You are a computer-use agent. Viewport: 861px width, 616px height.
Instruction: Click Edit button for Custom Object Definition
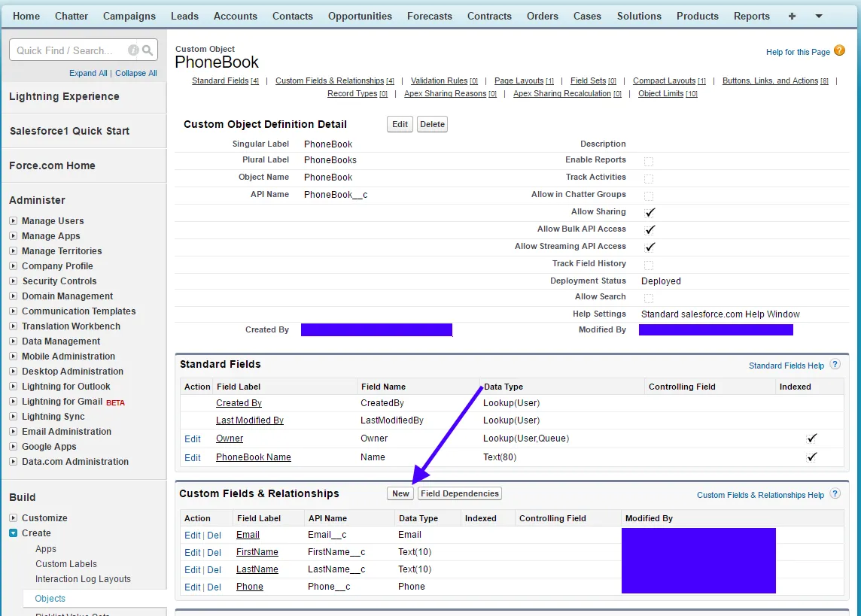pyautogui.click(x=400, y=124)
